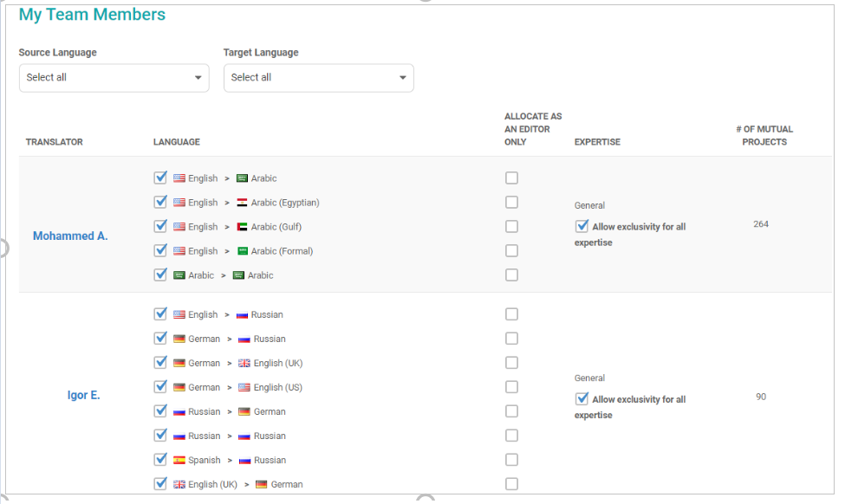
Task: Uncheck Arabic to Arabic language pair
Action: (160, 275)
